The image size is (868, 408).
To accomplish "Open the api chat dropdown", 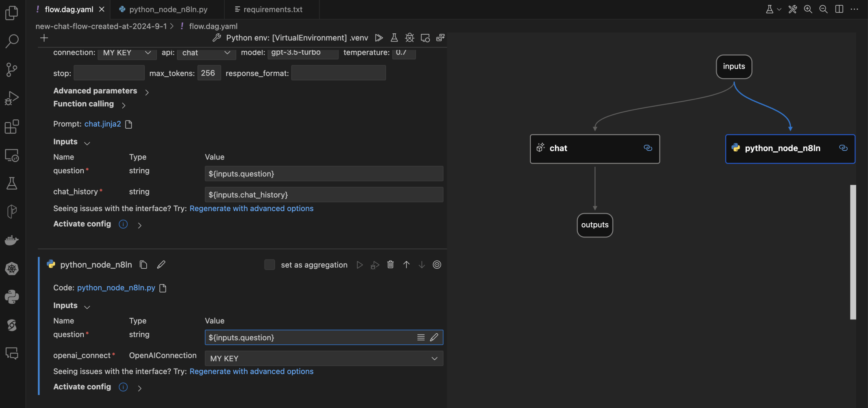I will coord(206,53).
